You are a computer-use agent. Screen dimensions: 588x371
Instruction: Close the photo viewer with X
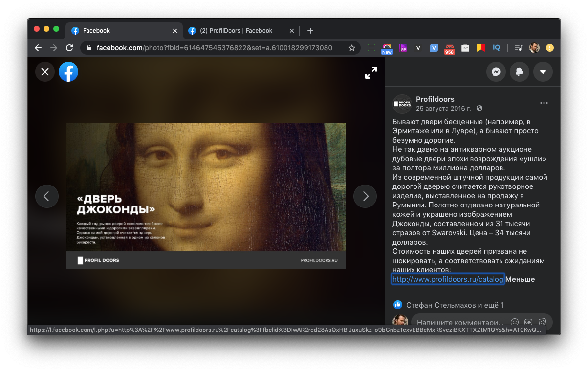click(45, 72)
